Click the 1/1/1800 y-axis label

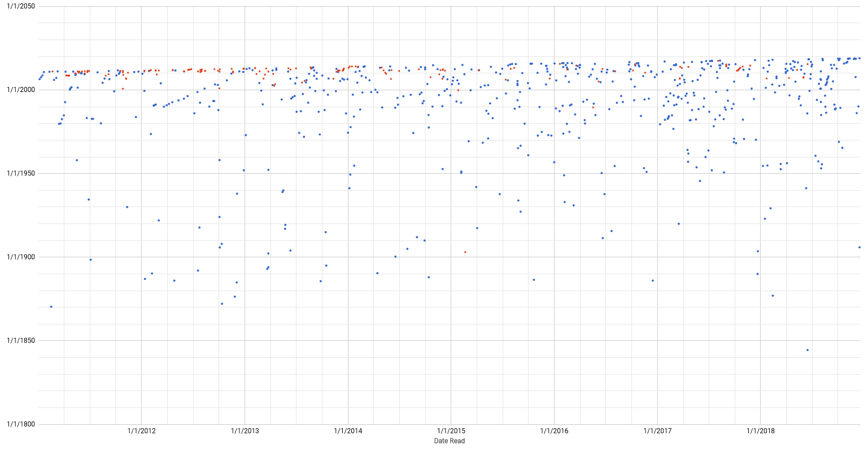(20, 424)
